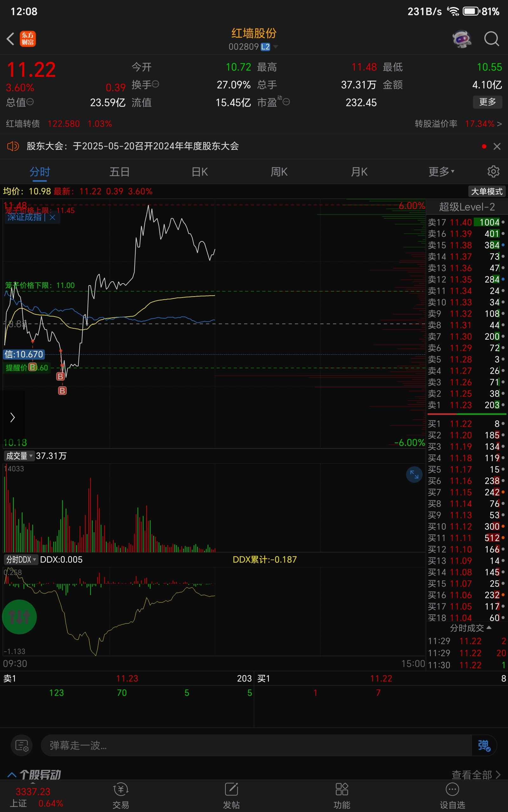The height and width of the screenshot is (812, 508).
Task: Open the robot assistant icon
Action: coord(462,39)
